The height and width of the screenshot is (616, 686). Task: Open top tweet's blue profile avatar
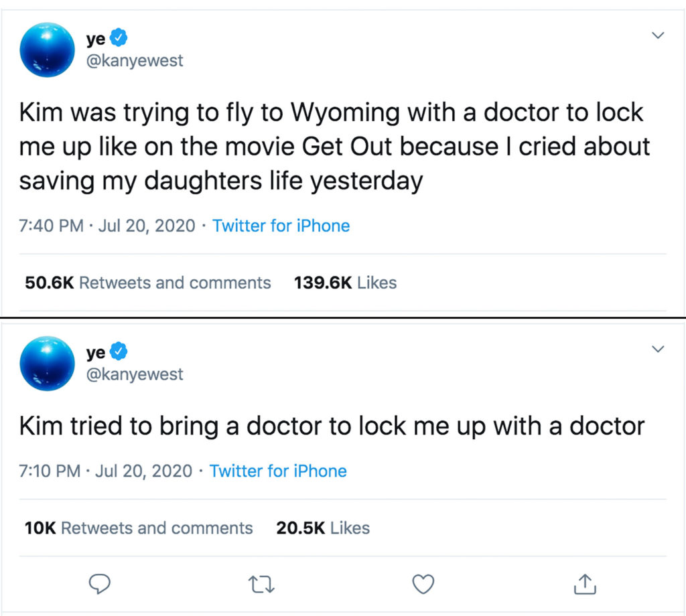(47, 50)
